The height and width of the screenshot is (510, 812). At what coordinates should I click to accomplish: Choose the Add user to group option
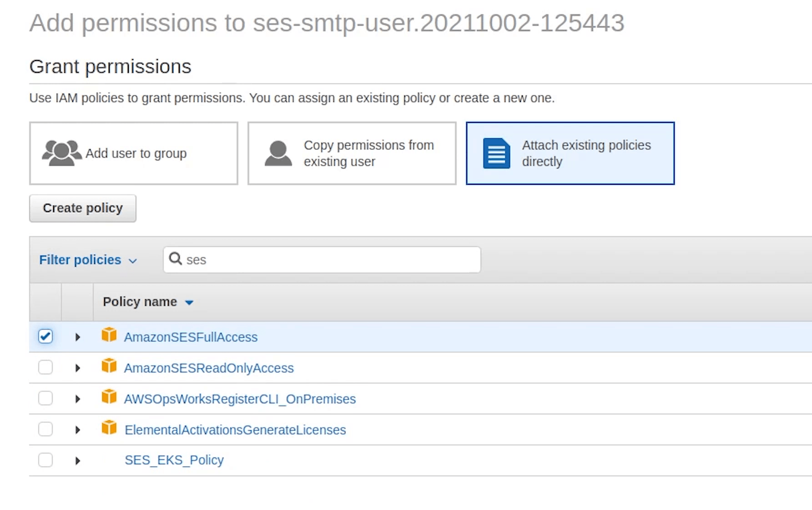134,153
